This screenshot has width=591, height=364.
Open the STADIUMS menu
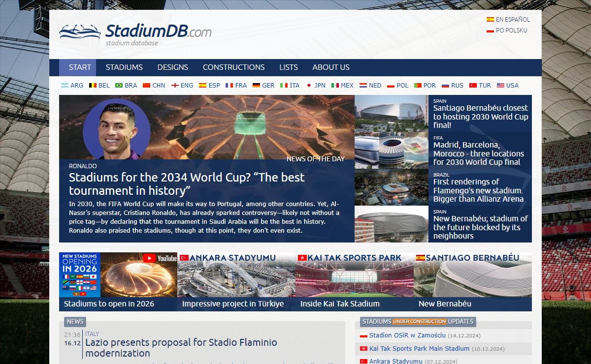(x=124, y=67)
